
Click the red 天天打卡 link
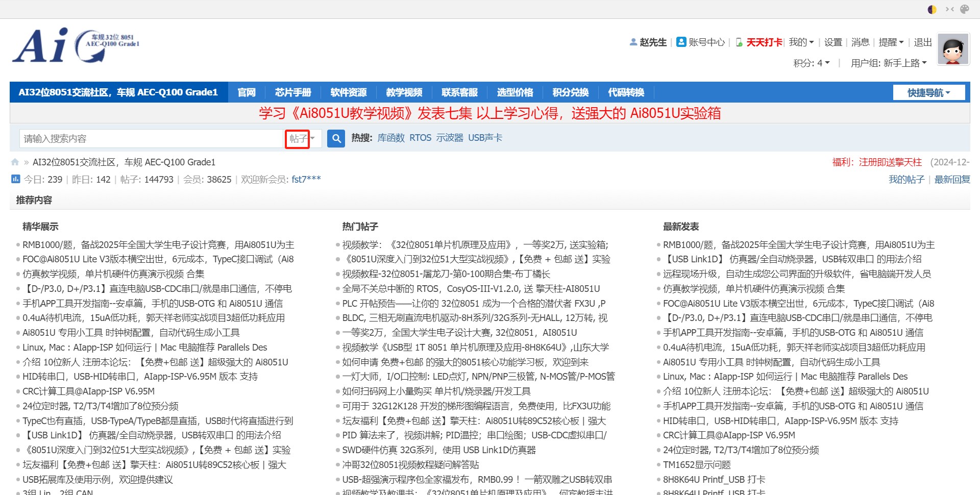coord(764,42)
